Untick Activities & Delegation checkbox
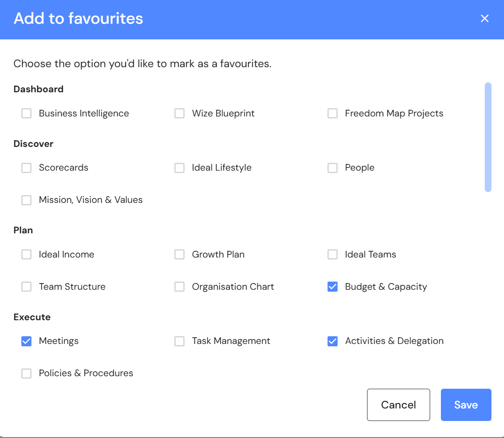The width and height of the screenshot is (504, 438). click(333, 341)
